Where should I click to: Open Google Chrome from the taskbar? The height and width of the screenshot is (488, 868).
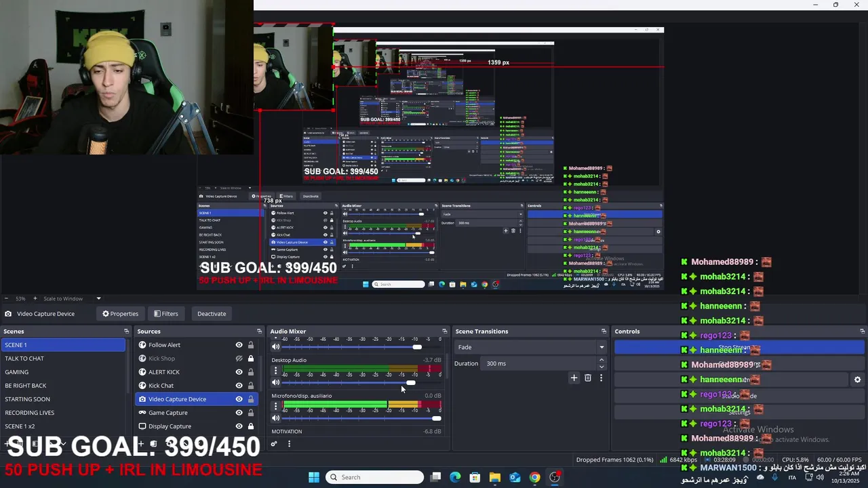point(535,477)
